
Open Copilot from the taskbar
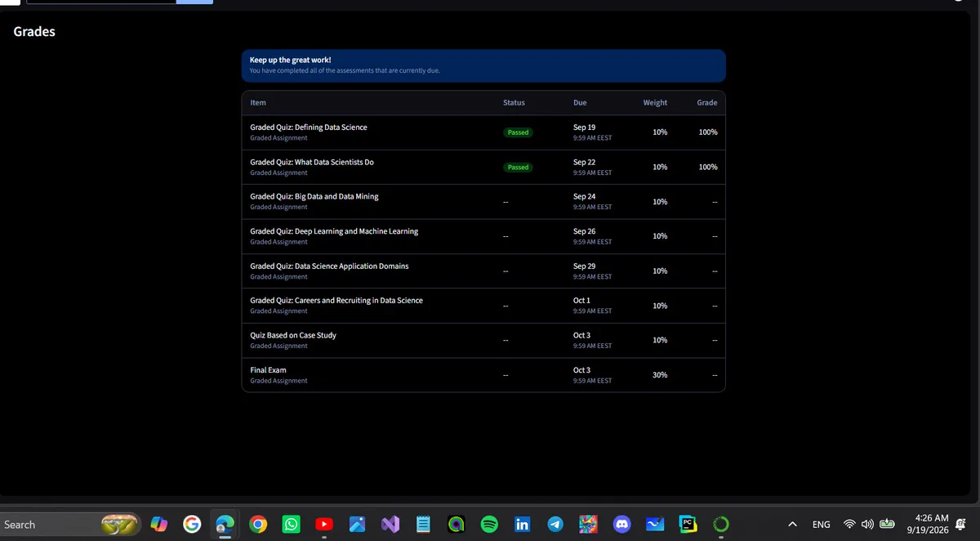point(158,524)
